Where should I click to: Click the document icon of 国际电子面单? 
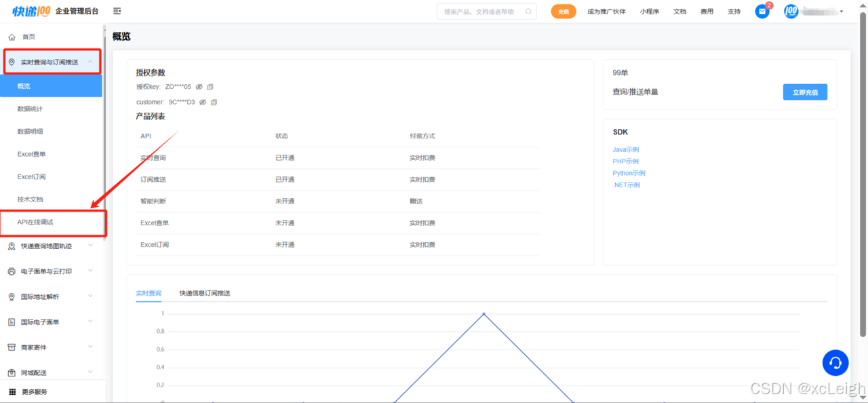(12, 322)
